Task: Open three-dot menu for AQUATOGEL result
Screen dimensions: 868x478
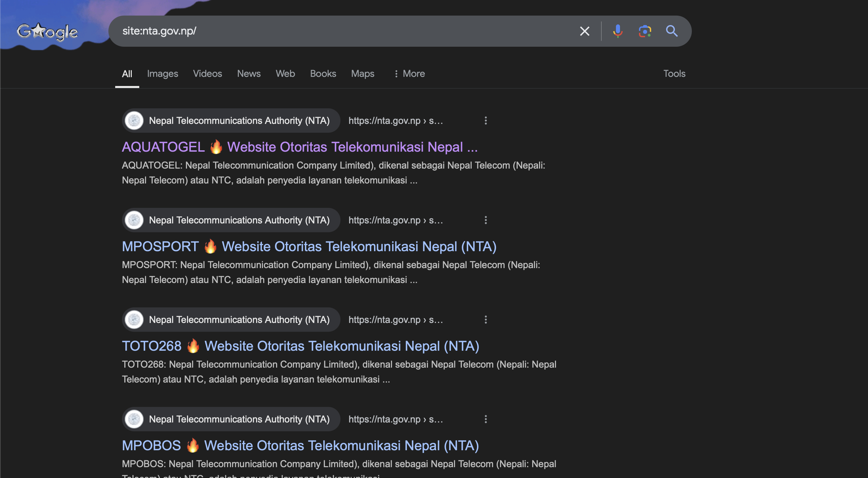Action: click(x=486, y=121)
